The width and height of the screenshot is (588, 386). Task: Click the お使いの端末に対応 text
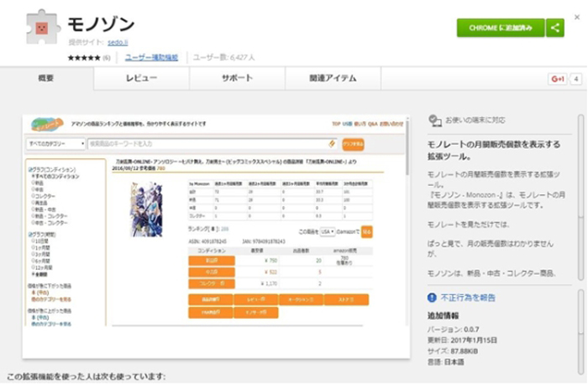click(x=475, y=120)
